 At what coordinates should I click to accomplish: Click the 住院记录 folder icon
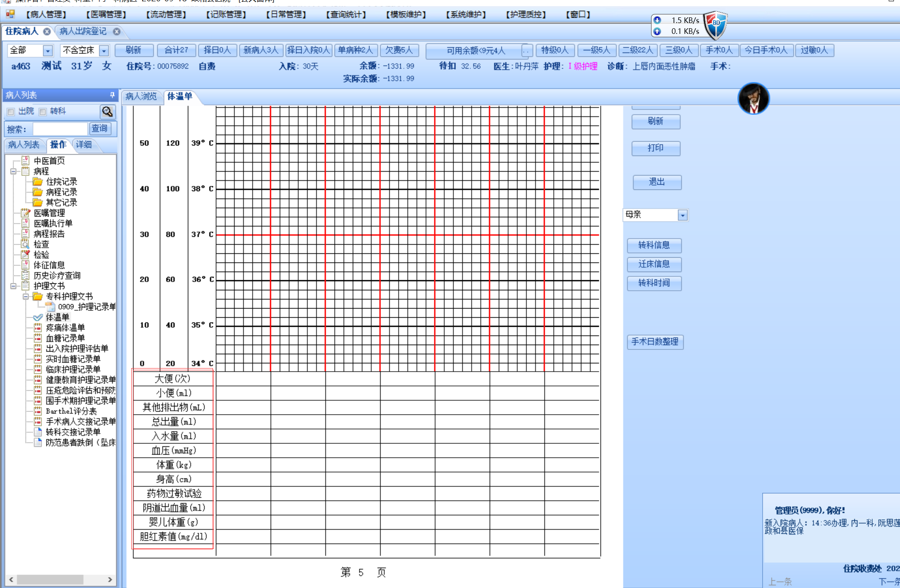(38, 182)
